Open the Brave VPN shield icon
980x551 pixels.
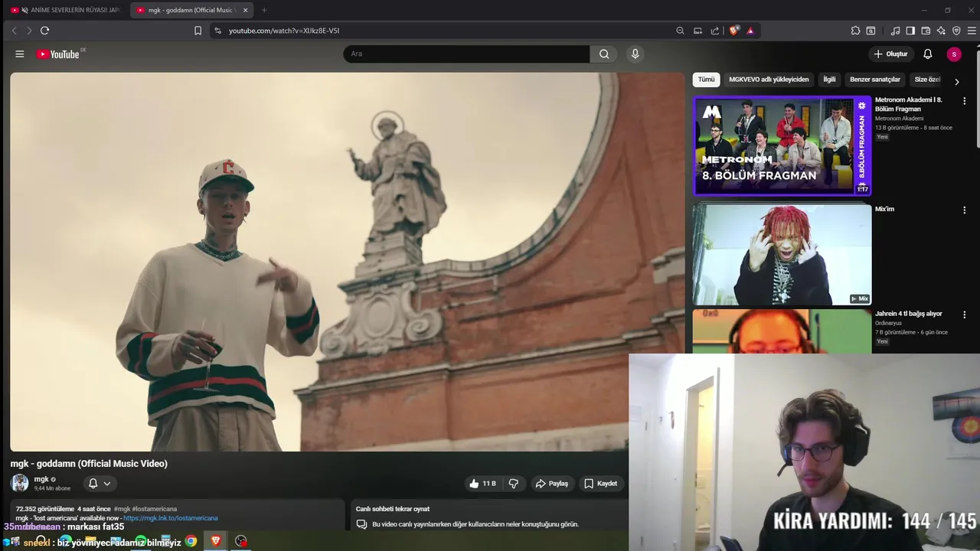coord(956,31)
